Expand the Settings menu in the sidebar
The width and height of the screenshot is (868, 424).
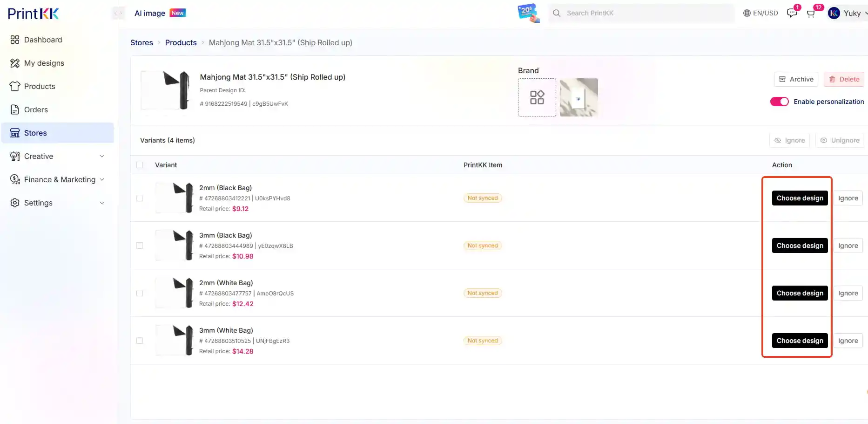(x=38, y=203)
